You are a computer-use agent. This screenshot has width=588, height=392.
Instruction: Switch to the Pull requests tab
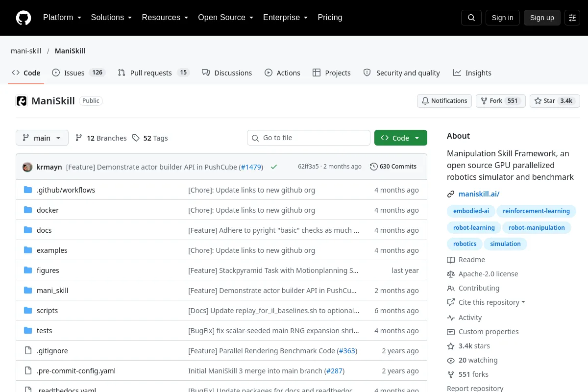coord(153,73)
